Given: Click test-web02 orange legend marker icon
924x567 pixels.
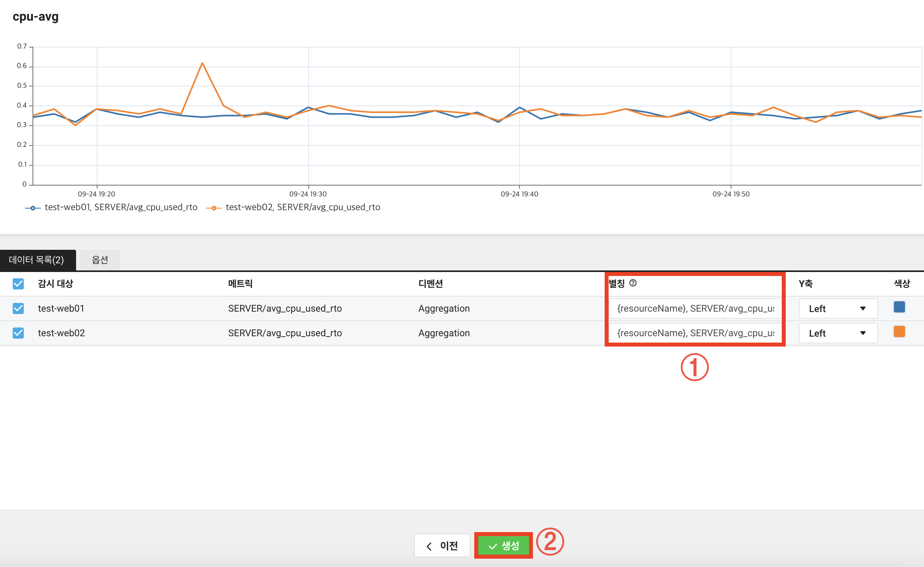Looking at the screenshot, I should tap(214, 208).
